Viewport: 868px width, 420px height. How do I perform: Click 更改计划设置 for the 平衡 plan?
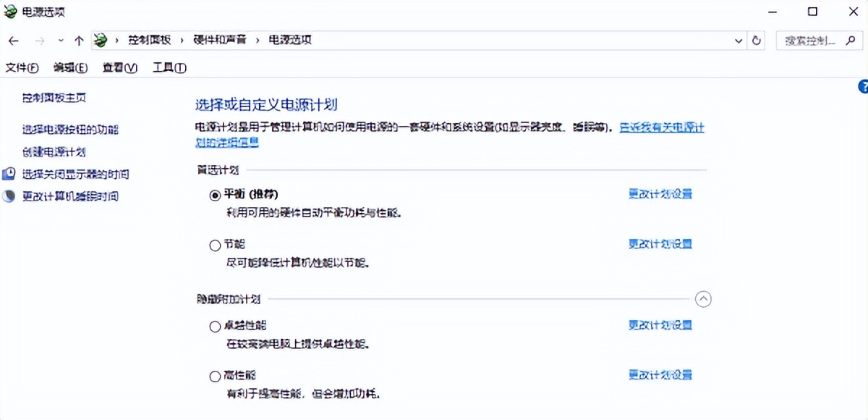tap(660, 194)
